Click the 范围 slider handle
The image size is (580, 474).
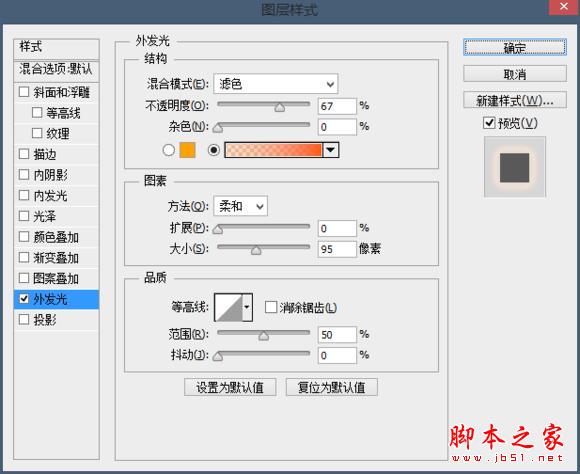pos(264,336)
